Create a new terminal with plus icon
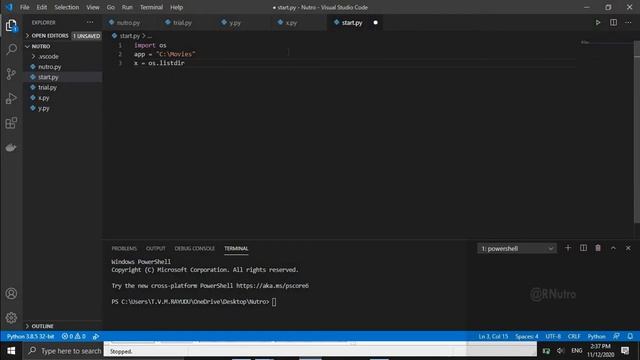The width and height of the screenshot is (640, 360). tap(568, 248)
